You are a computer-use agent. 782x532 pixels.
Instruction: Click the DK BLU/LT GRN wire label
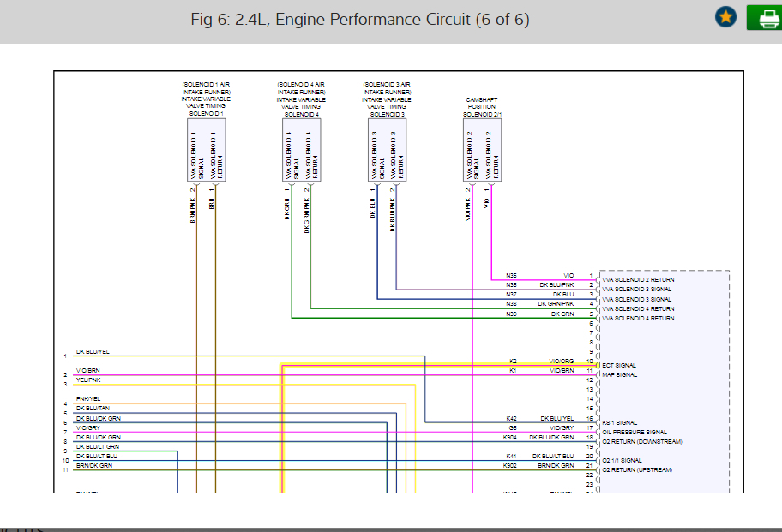coord(98,447)
